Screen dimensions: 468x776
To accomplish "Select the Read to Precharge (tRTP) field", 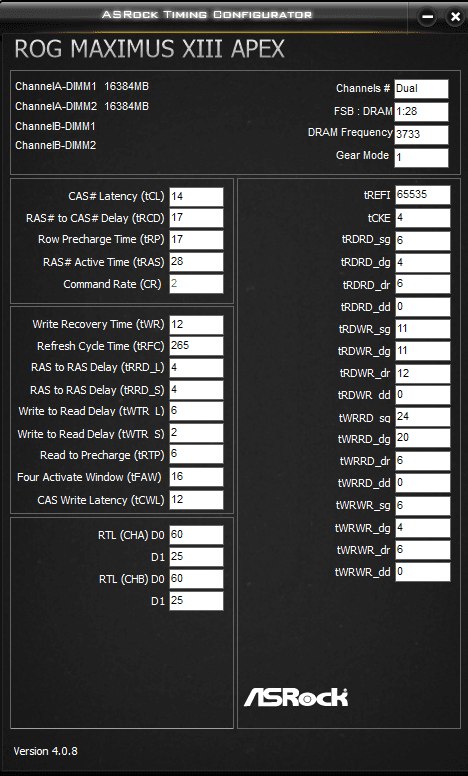I will tap(196, 454).
